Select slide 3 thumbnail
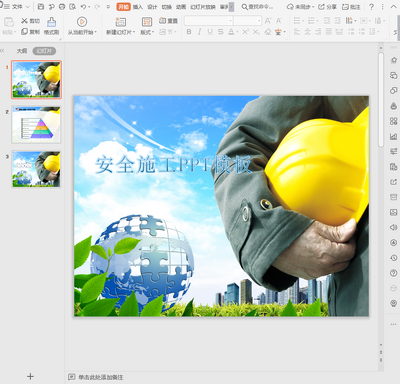Screen dimensions: 400x384 point(36,169)
